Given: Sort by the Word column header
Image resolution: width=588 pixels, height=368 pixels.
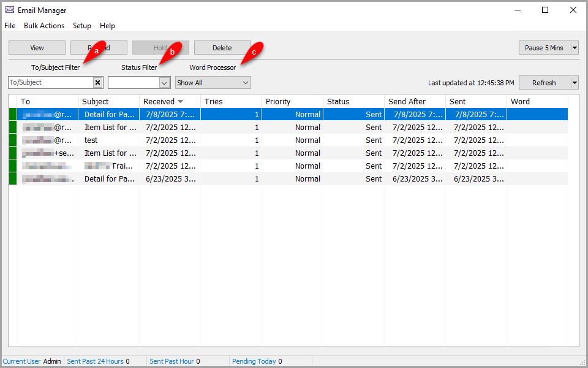Looking at the screenshot, I should 537,101.
